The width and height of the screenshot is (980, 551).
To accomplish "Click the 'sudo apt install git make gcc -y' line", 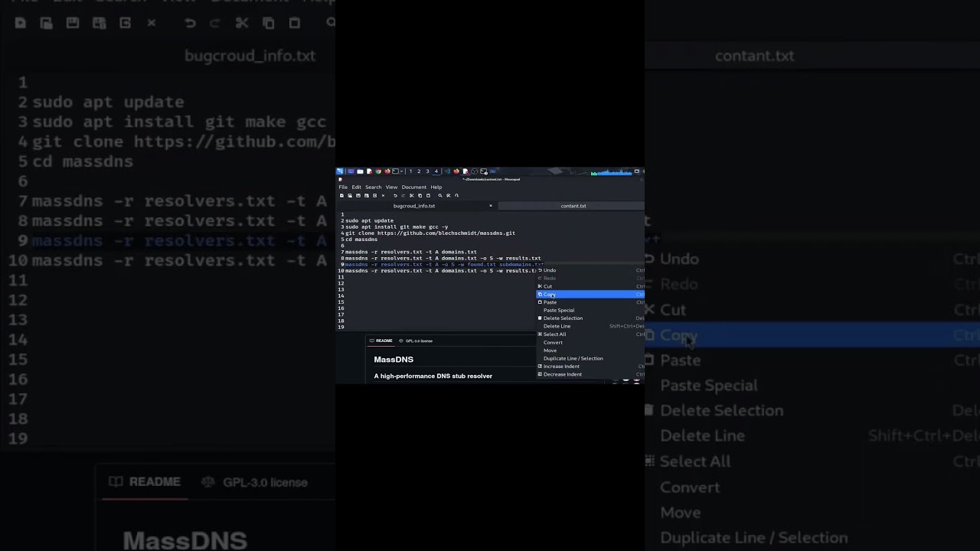I will [x=397, y=227].
